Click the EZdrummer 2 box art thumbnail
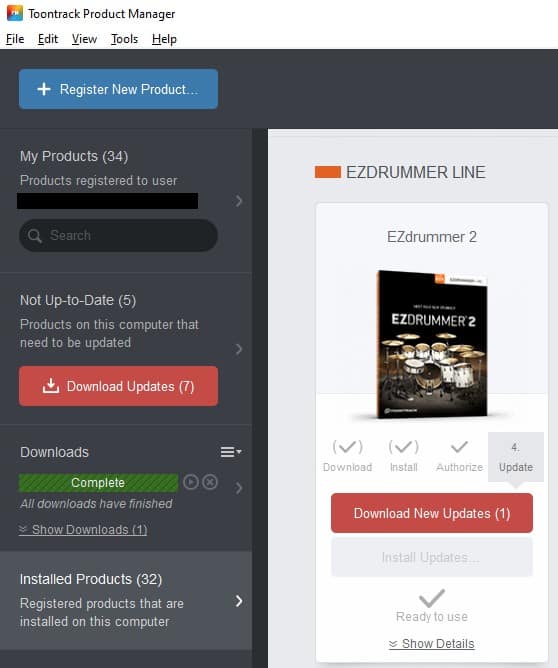The height and width of the screenshot is (668, 558). click(x=431, y=344)
